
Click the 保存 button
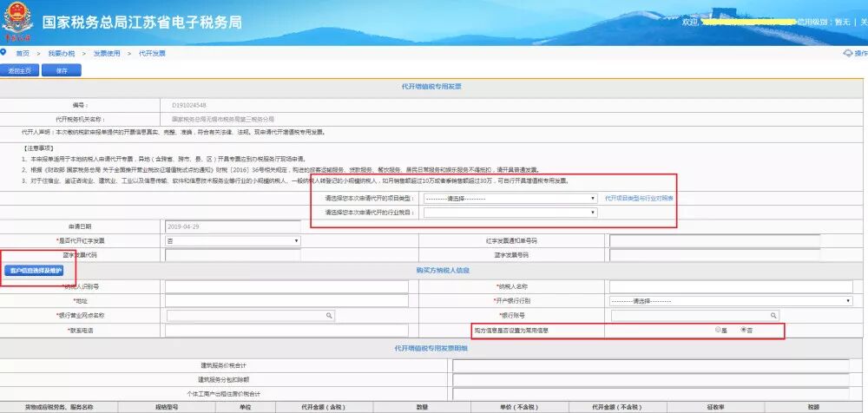point(62,70)
